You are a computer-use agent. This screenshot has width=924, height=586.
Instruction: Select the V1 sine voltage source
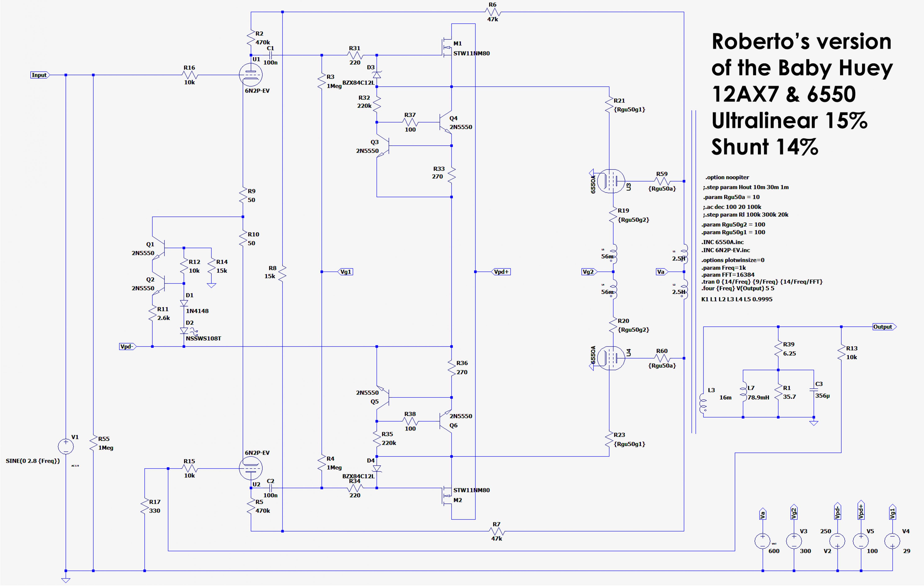pos(66,446)
